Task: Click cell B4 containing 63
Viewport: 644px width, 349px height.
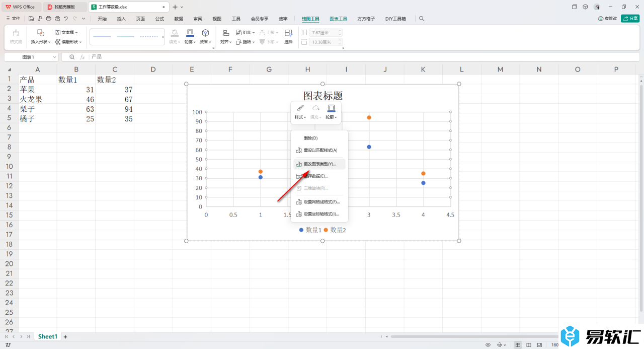Action: click(x=76, y=109)
